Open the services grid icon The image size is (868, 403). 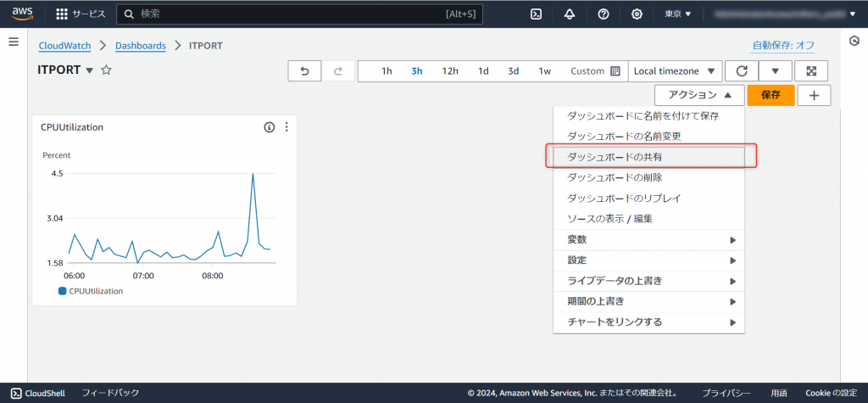(62, 14)
